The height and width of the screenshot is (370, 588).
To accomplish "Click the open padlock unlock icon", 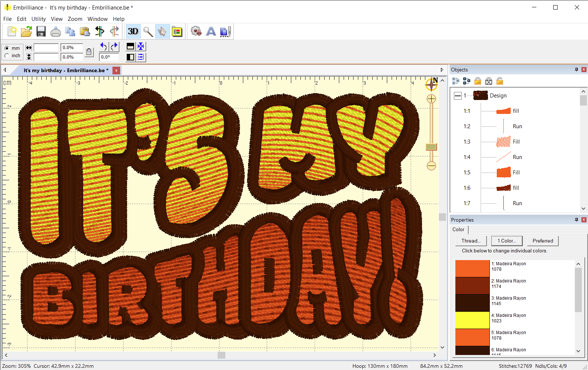I will pyautogui.click(x=500, y=81).
